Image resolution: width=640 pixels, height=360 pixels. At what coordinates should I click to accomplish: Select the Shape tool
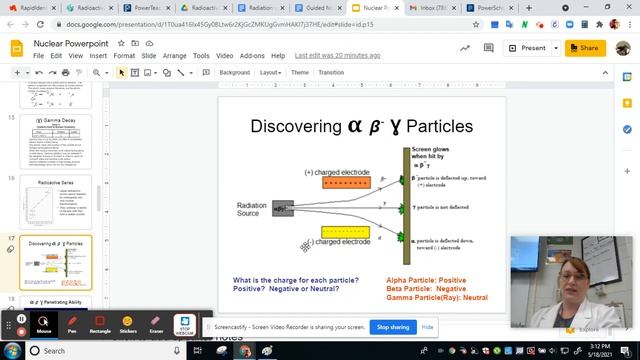click(167, 73)
